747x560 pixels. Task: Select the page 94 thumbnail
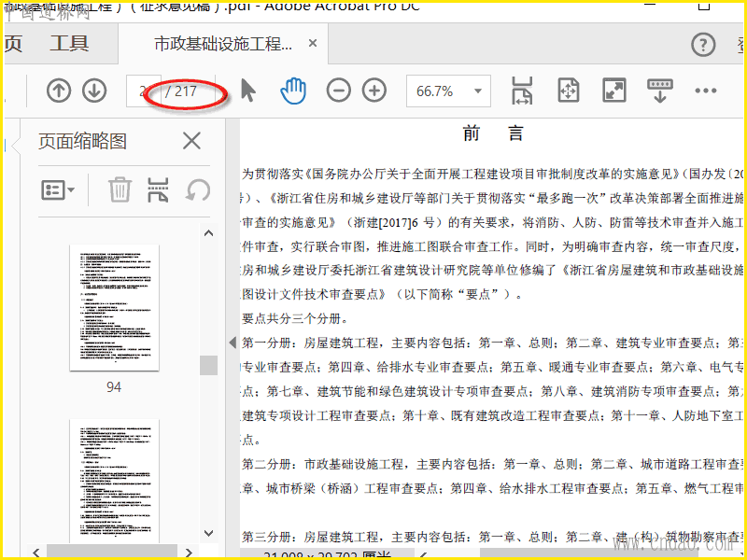[x=114, y=308]
